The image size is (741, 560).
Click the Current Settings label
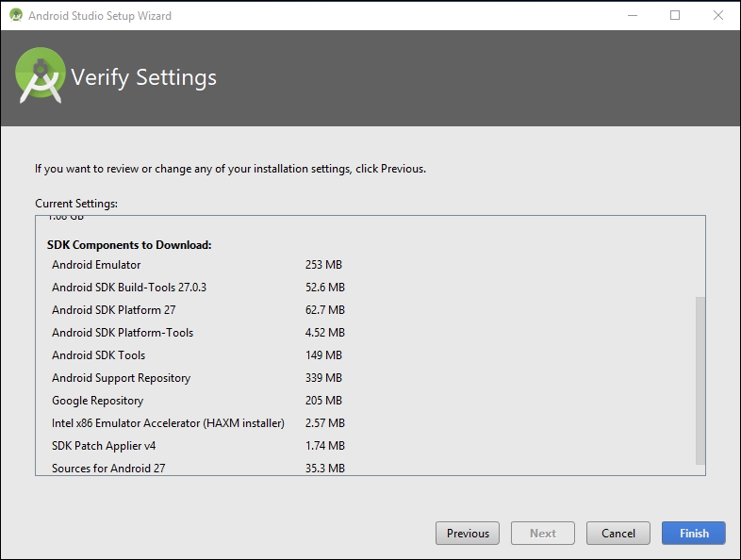click(x=76, y=204)
